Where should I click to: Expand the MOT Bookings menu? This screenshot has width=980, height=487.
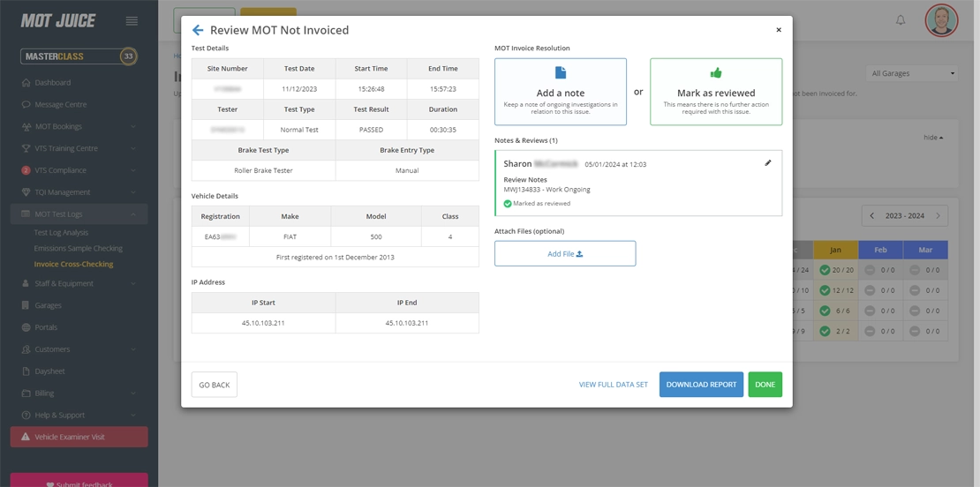click(x=79, y=126)
